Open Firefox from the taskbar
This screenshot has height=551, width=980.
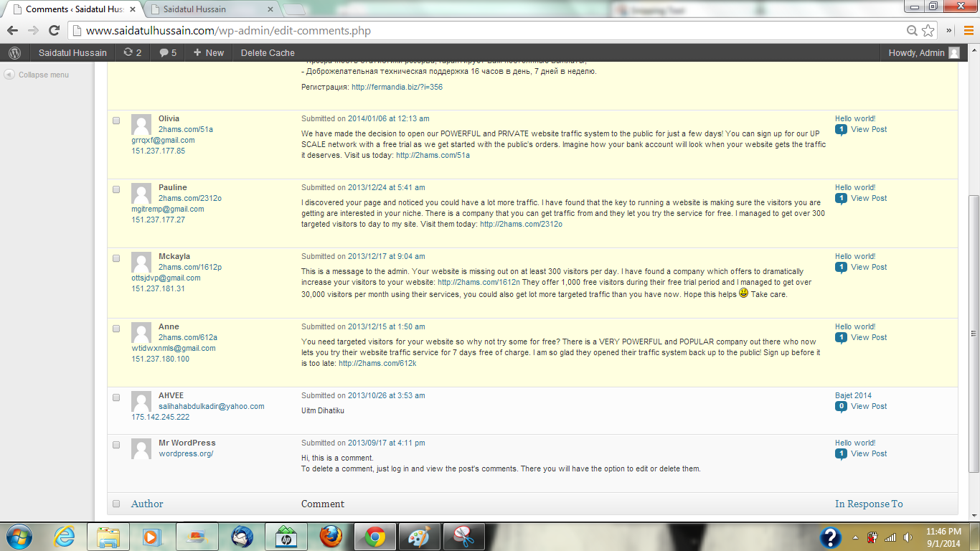click(331, 537)
